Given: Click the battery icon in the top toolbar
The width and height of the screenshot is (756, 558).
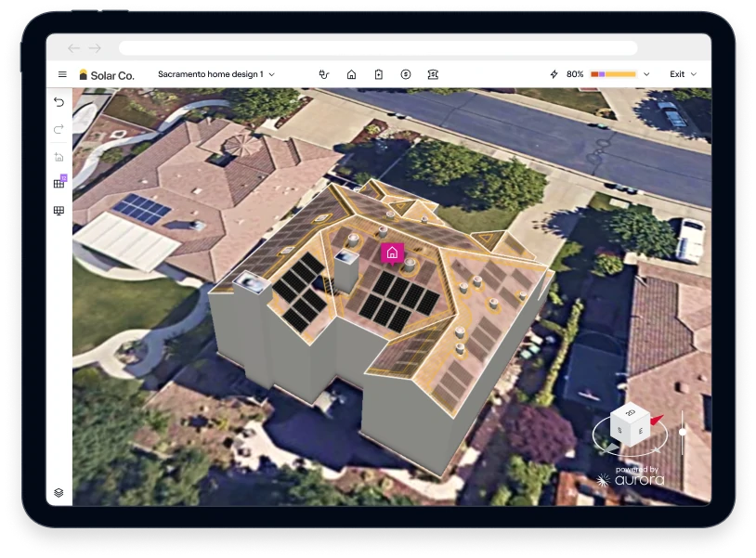Looking at the screenshot, I should pos(378,73).
